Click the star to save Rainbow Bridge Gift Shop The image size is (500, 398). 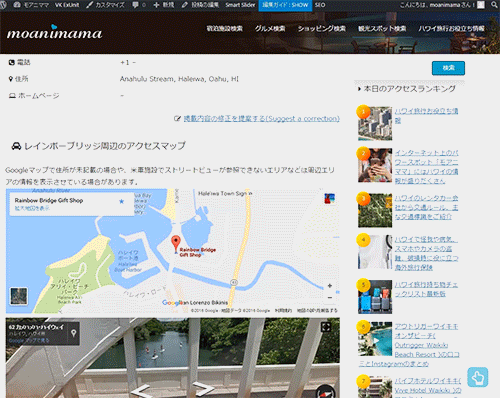pos(122,201)
